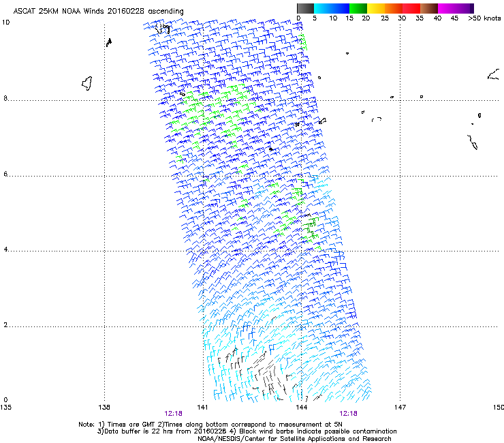The height and width of the screenshot is (443, 504).
Task: Click the large island outline west of longitude 138
Action: tap(87, 83)
